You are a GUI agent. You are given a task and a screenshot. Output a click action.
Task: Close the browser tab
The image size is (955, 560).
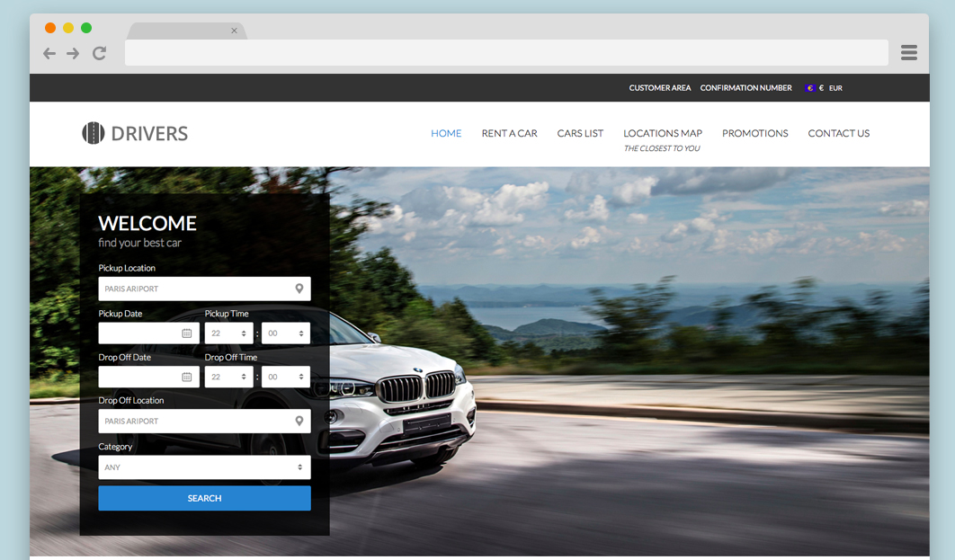[234, 31]
